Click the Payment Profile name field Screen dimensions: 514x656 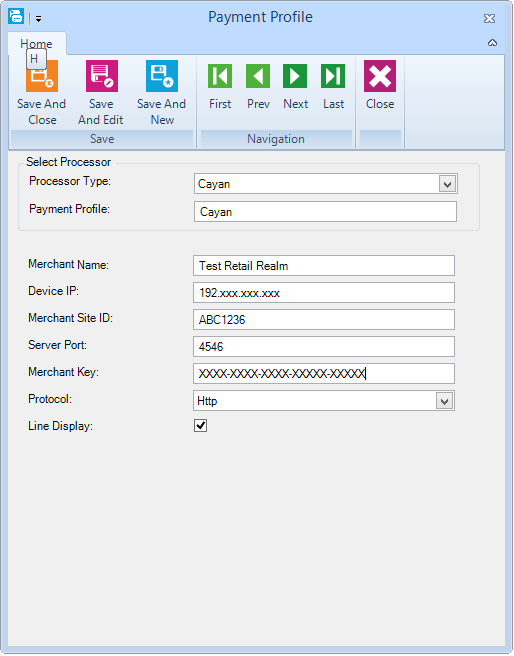(x=325, y=212)
